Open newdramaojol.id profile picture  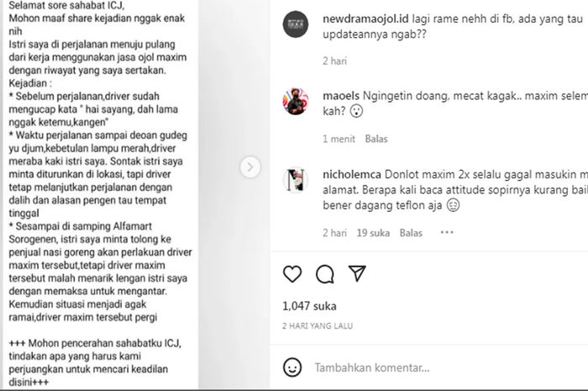(296, 24)
